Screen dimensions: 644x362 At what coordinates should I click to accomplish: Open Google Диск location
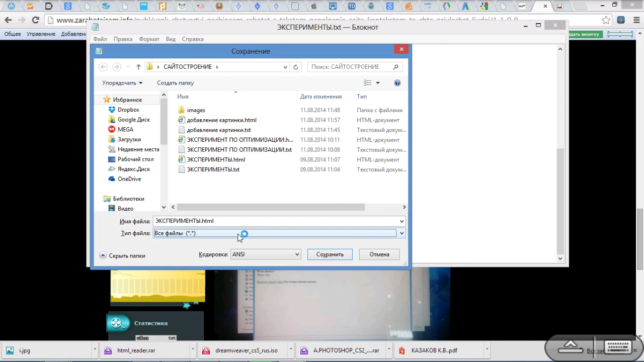click(x=129, y=120)
